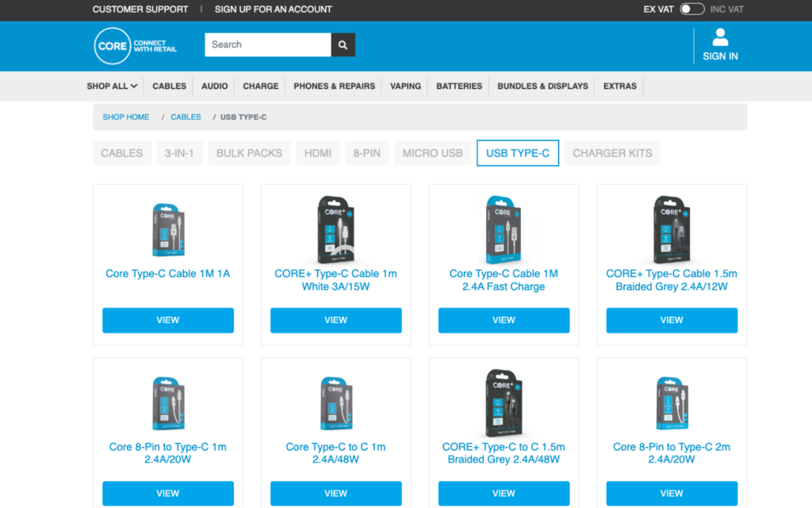Open Core 8-Pin to Type-C 1m 2.4A/20W link
Screen dimensions: 812x508
coord(168,453)
